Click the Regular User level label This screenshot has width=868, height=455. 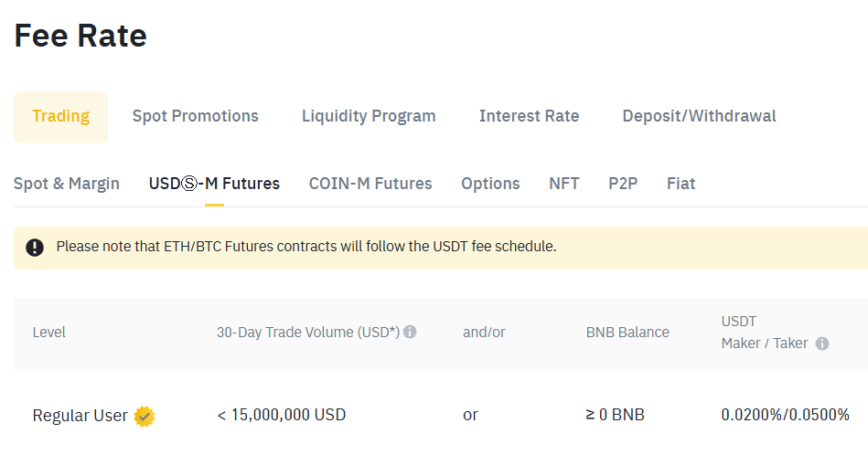[80, 416]
